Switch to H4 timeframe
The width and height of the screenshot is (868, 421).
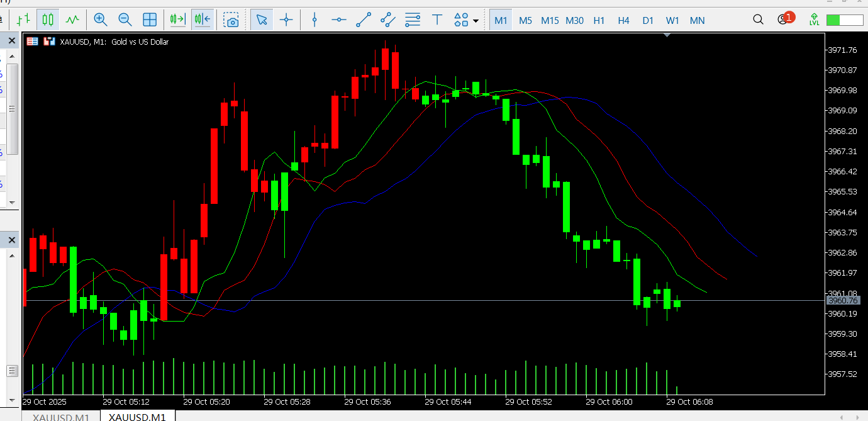623,20
